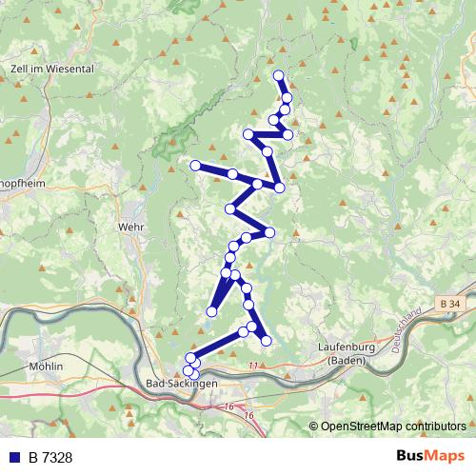
Task: Click the Bad Säckingen town label
Action: [x=182, y=384]
